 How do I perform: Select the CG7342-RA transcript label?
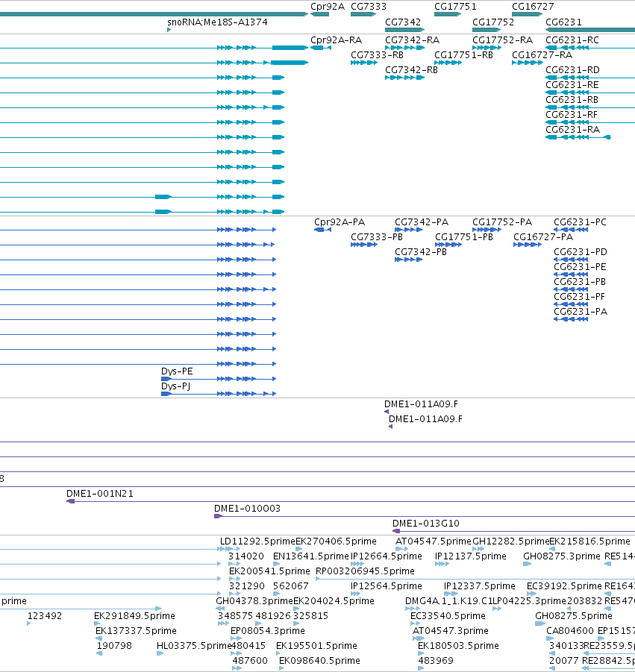(x=412, y=40)
